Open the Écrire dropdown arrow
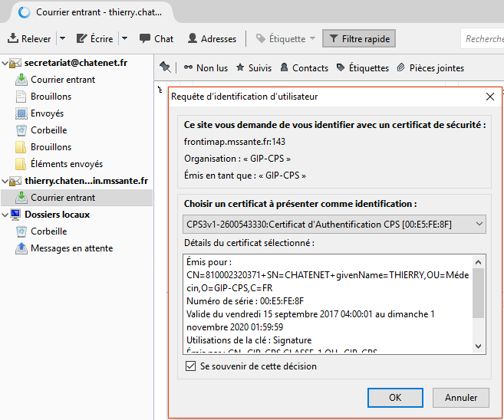 tap(125, 38)
